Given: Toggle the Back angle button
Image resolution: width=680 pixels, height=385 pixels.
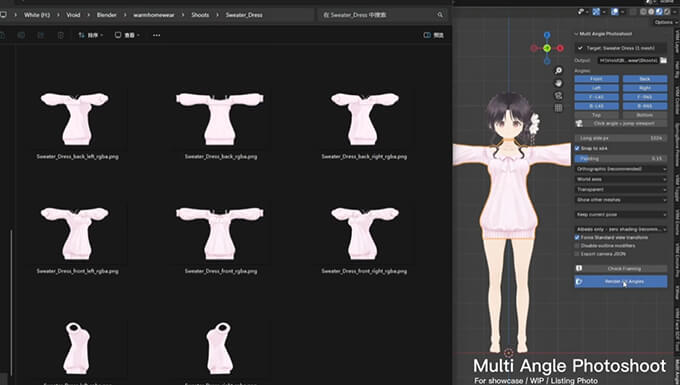Looking at the screenshot, I should [645, 79].
